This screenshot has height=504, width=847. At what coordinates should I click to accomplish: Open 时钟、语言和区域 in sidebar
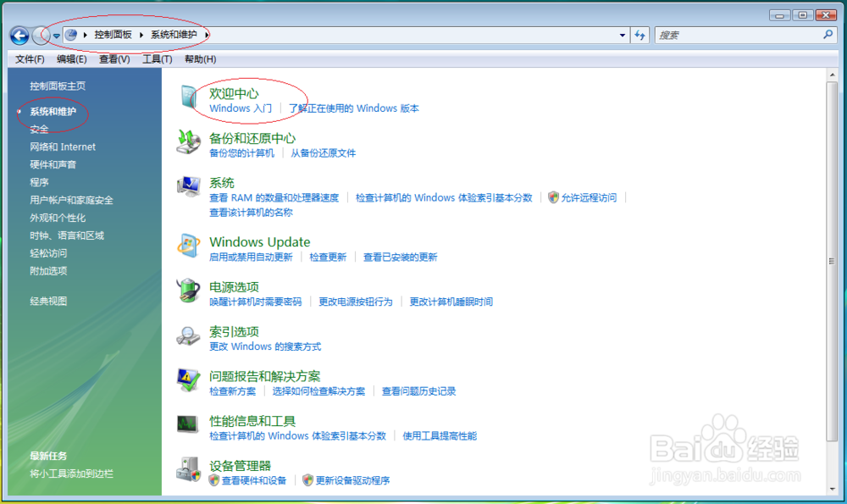point(67,235)
